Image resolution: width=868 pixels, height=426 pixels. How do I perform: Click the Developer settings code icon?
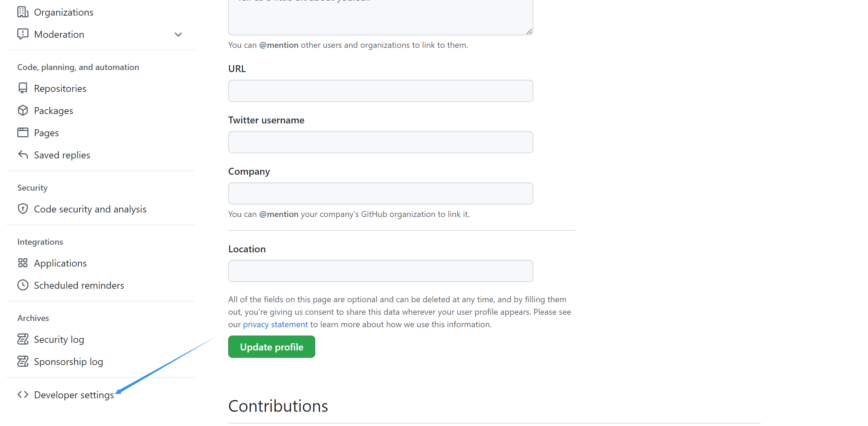[23, 394]
